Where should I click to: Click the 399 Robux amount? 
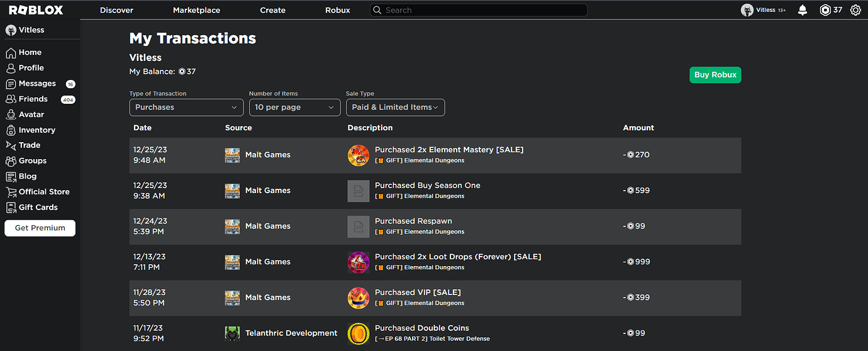click(637, 298)
